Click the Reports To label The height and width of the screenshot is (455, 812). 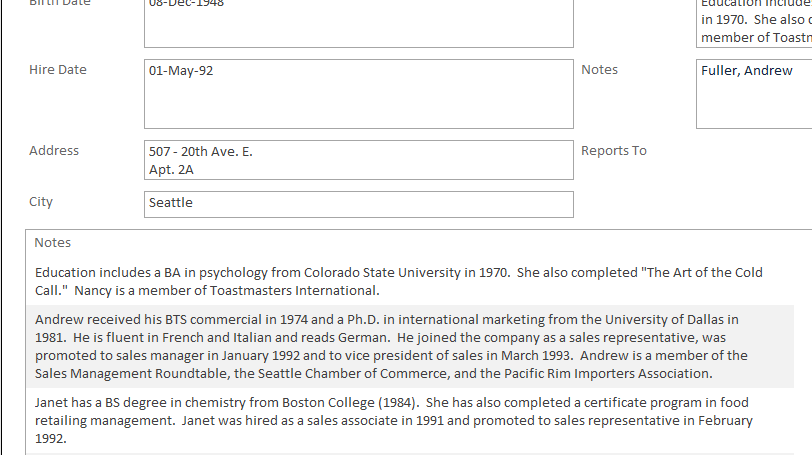tap(614, 151)
